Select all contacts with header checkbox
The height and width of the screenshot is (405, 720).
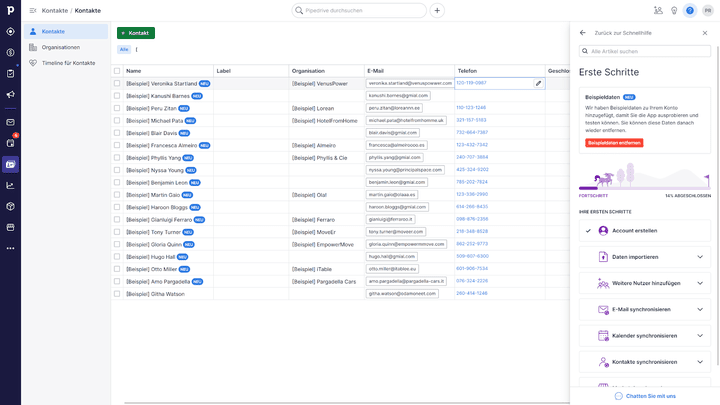pyautogui.click(x=117, y=71)
